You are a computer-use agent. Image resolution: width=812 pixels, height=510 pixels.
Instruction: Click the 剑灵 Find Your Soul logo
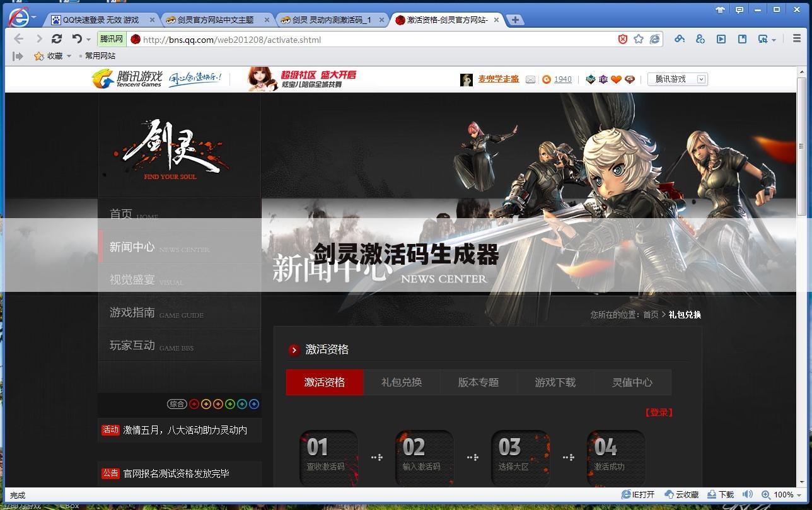(170, 150)
